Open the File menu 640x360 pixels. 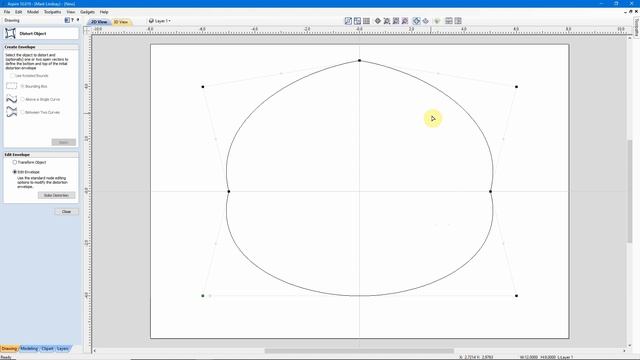pyautogui.click(x=7, y=12)
